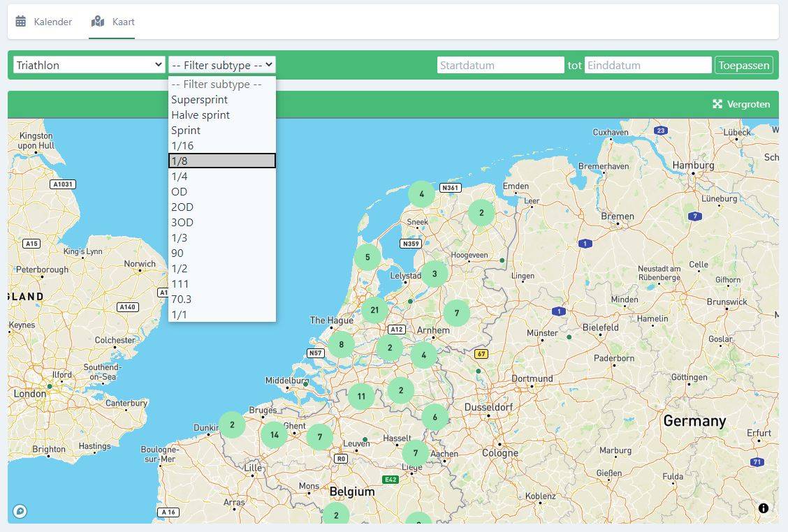Select the Sprint subtype option
Viewport: 788px width, 532px height.
point(222,130)
